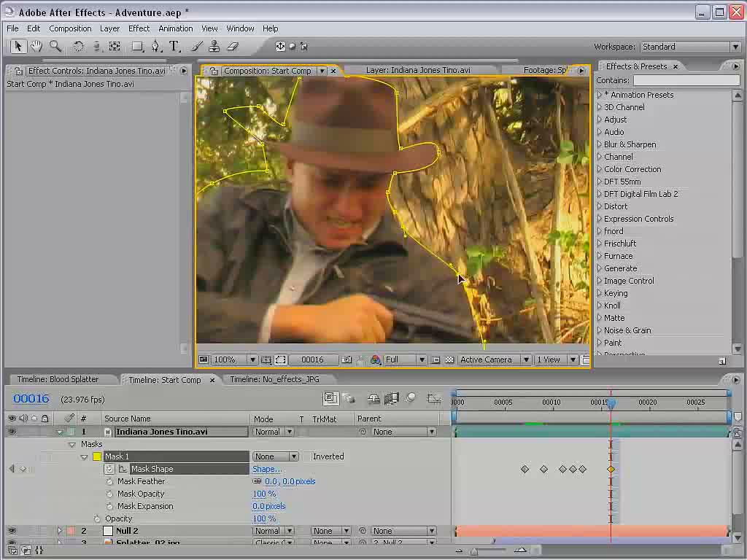Select the Zoom magnifier tool

pos(55,46)
